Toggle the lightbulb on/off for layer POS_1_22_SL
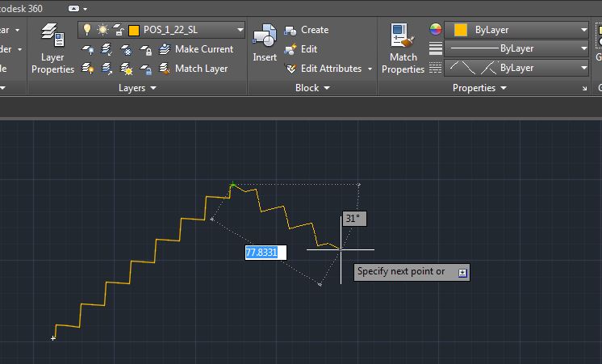Screen dimensions: 602x364 coord(88,30)
